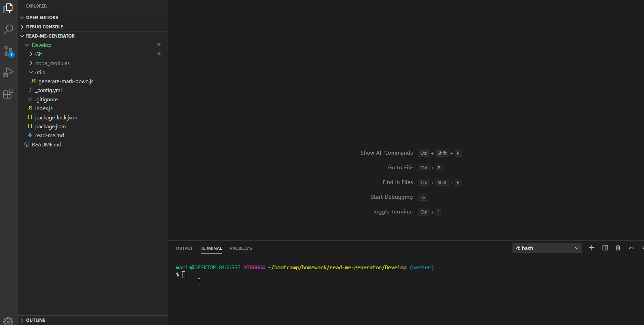644x325 pixels.
Task: Expand the node_modules folder
Action: coord(93,63)
